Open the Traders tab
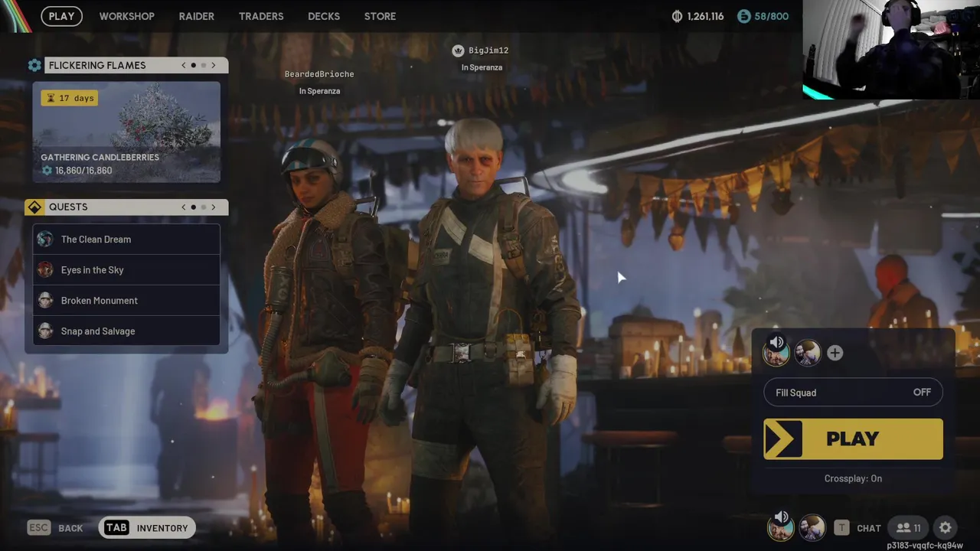The height and width of the screenshot is (551, 980). pos(261,16)
